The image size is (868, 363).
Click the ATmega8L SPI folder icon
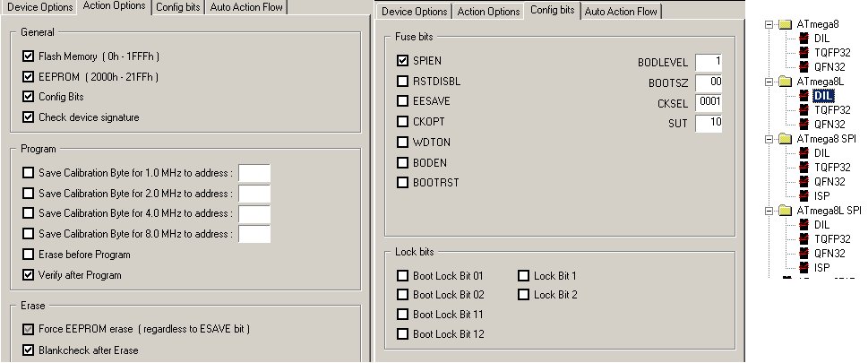pyautogui.click(x=785, y=211)
